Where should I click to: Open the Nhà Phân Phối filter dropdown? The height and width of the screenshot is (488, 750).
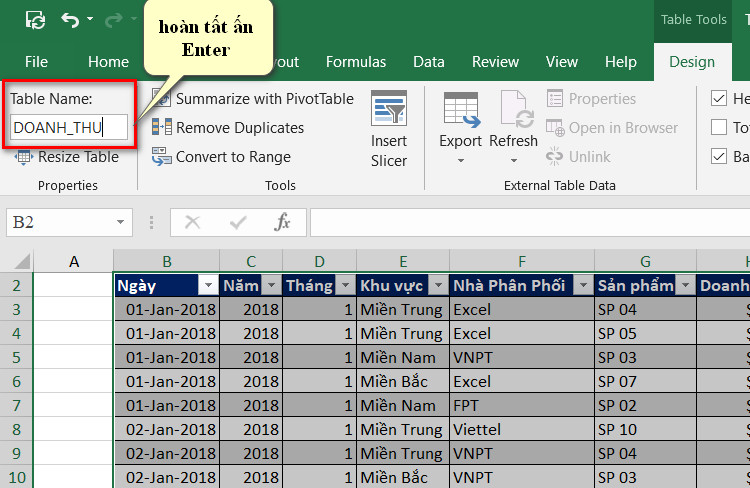pyautogui.click(x=583, y=286)
